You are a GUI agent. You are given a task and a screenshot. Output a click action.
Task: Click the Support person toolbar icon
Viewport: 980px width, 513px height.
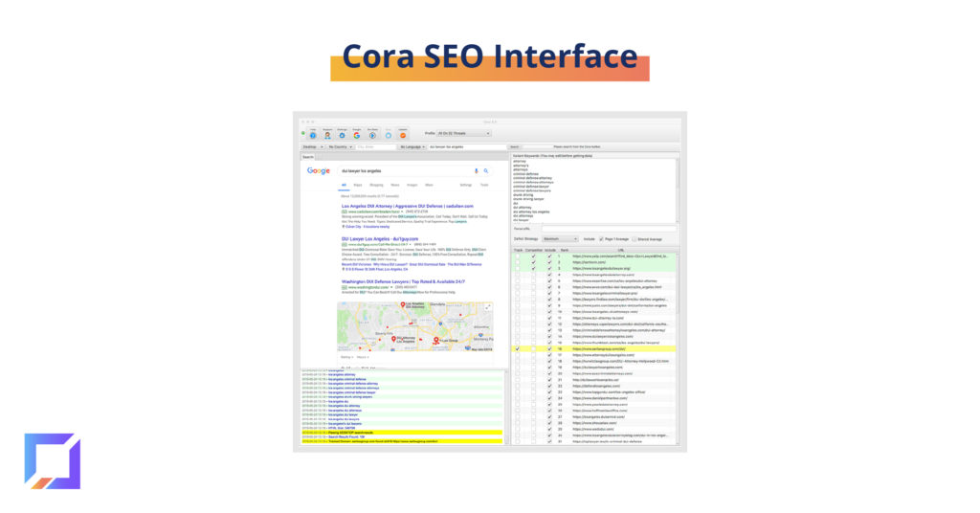(327, 135)
